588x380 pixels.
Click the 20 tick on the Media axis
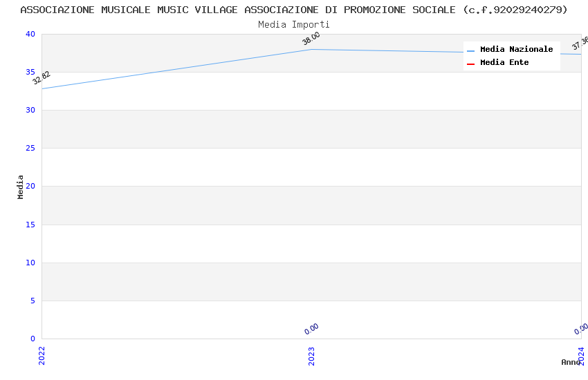tap(30, 187)
